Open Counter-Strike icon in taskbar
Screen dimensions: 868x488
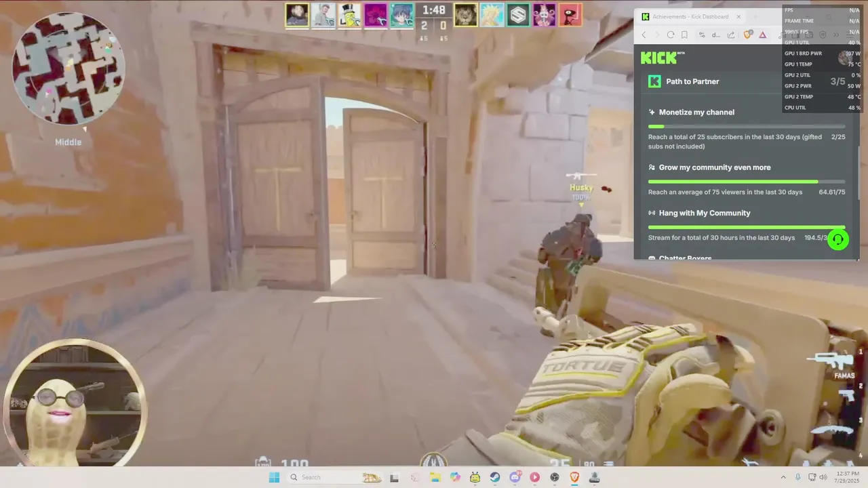point(595,477)
